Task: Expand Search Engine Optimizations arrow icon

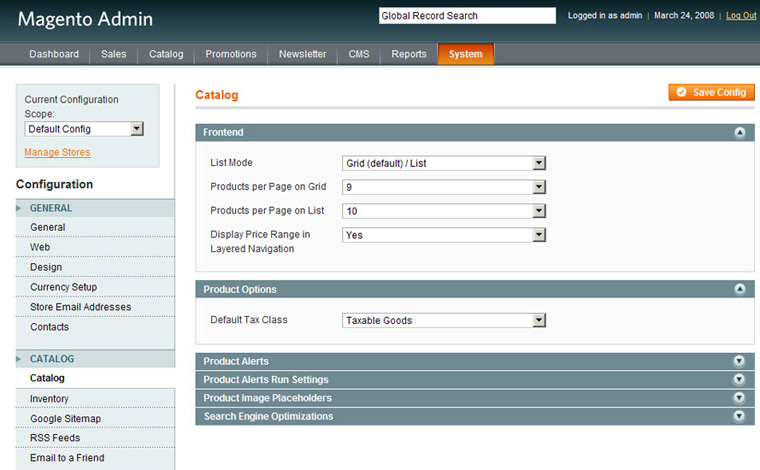Action: pyautogui.click(x=739, y=416)
